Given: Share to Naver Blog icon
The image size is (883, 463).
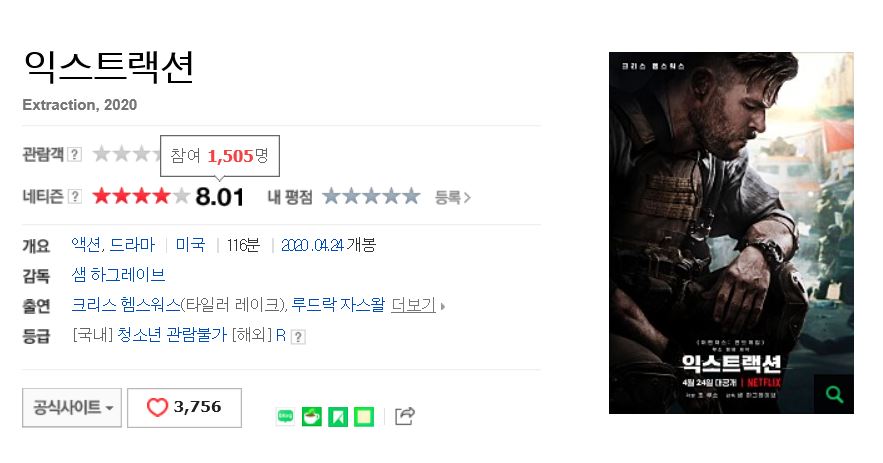Looking at the screenshot, I should (286, 416).
